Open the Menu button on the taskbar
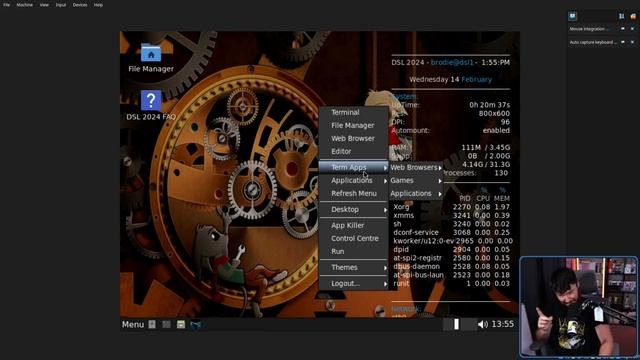 pos(133,324)
